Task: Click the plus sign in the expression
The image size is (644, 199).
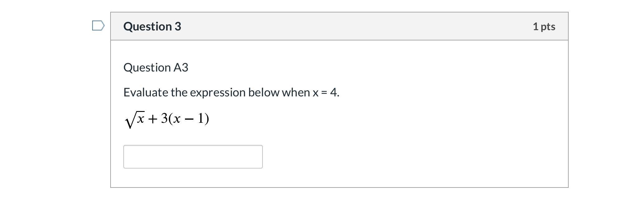Action: (x=152, y=119)
